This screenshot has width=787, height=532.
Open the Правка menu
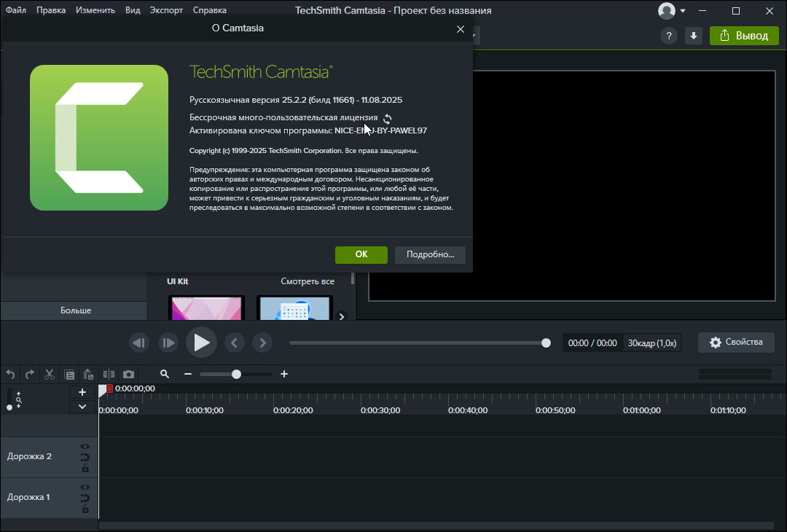51,10
